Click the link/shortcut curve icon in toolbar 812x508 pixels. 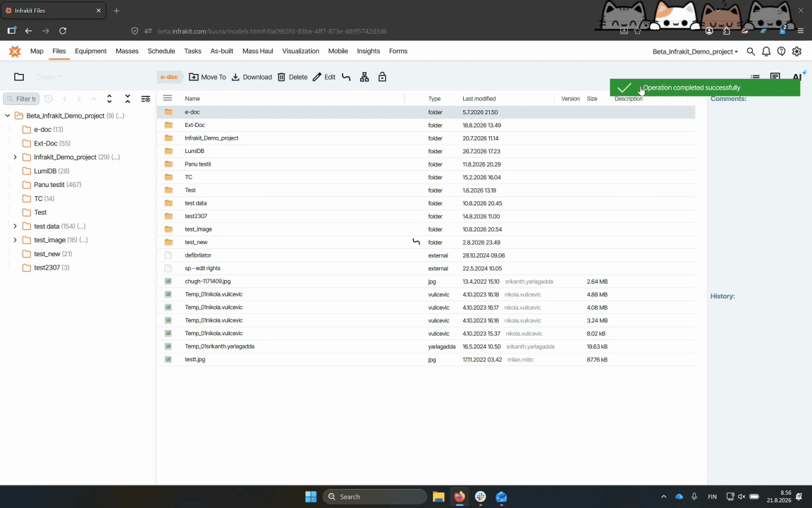tap(347, 77)
